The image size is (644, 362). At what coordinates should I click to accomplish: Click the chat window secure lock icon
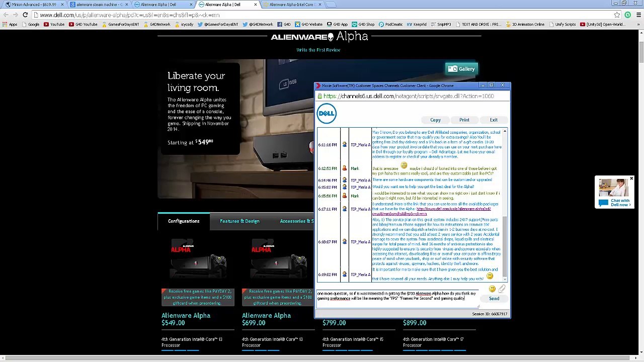(319, 96)
